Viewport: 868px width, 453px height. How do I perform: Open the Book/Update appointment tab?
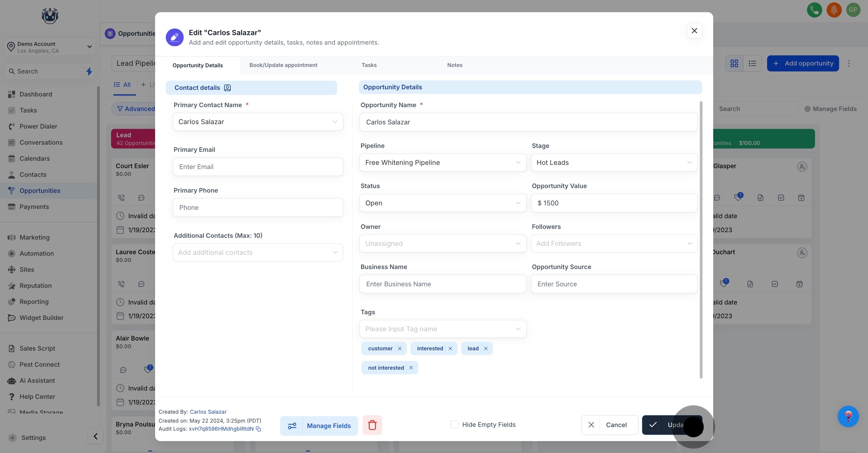pyautogui.click(x=283, y=65)
